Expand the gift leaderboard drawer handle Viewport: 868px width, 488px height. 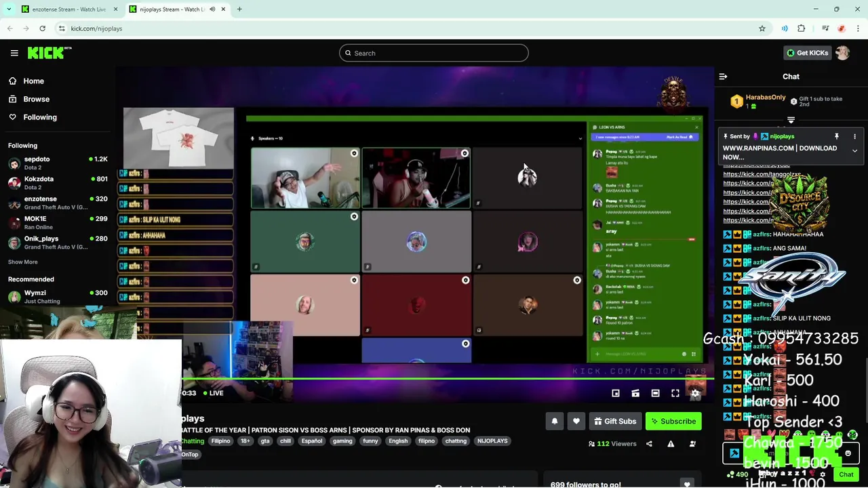791,120
